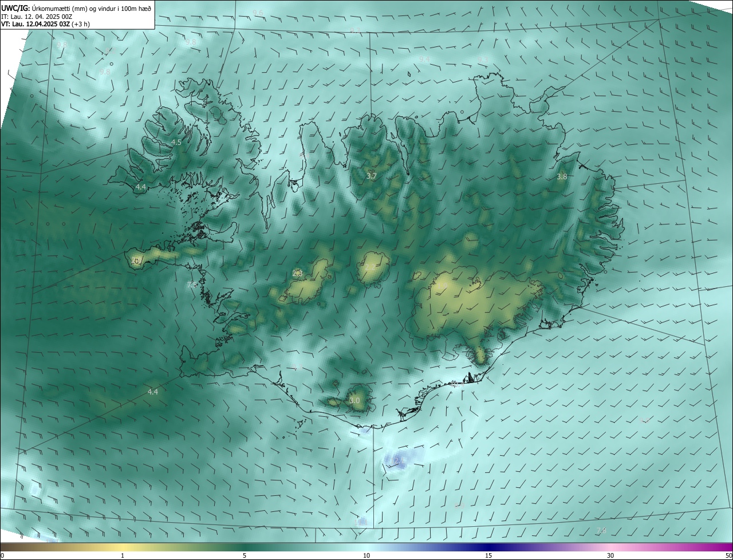Select the 'IT: Lau. 12. 04. 2025 00Z' line
Viewport: 733px width, 560px height.
(38, 17)
